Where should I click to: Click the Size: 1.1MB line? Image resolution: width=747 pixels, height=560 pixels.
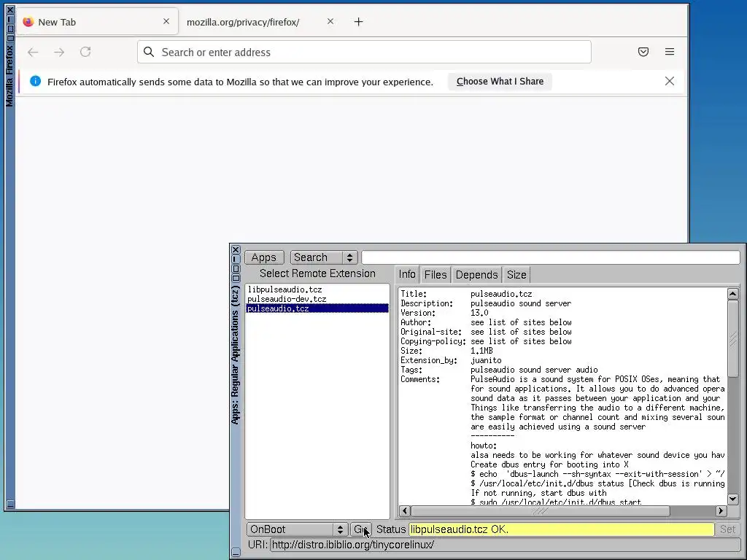447,351
